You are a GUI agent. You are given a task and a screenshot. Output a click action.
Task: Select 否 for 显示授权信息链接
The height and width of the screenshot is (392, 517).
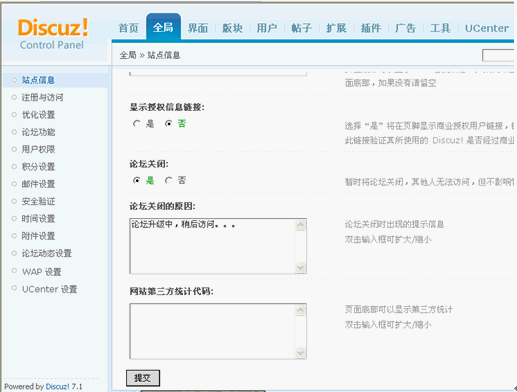click(169, 124)
